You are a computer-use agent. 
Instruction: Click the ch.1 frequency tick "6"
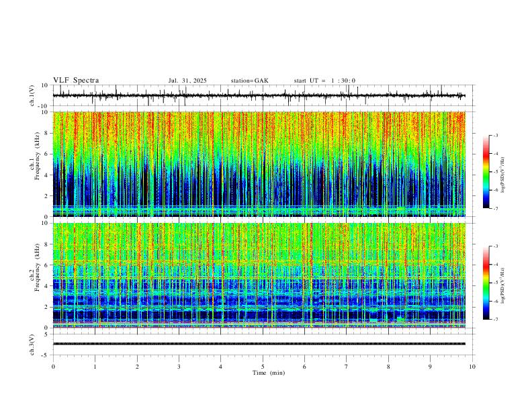click(x=46, y=154)
